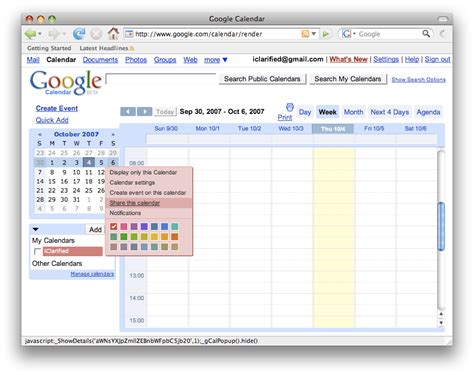Open the search engine chooser dropdown
474x375 pixels.
pos(354,34)
